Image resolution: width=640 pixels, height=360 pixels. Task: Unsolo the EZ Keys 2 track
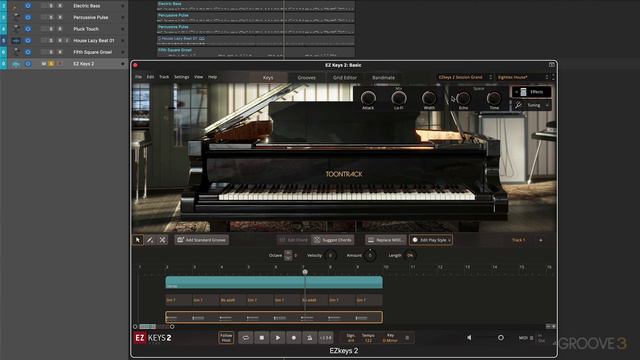pos(51,64)
